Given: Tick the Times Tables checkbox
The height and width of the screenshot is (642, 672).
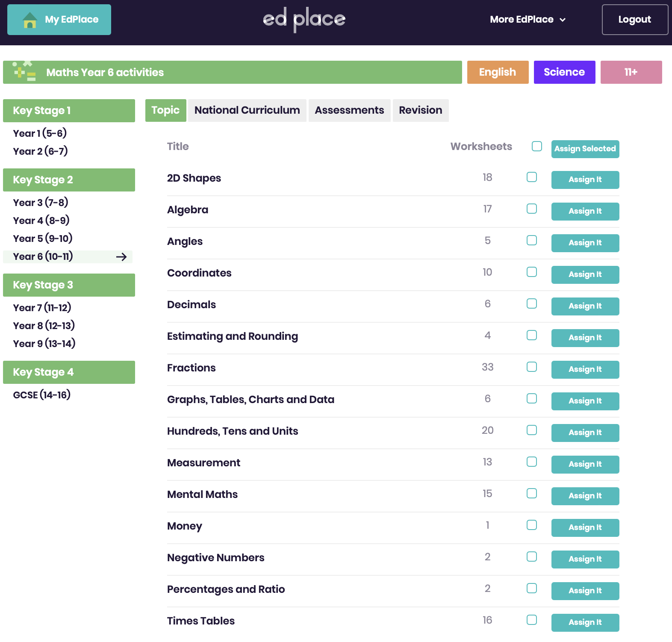Looking at the screenshot, I should tap(532, 620).
